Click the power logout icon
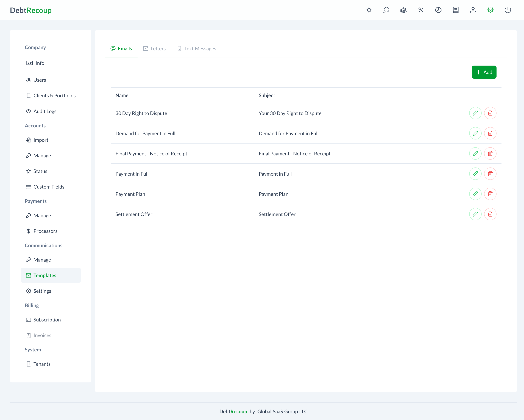This screenshot has height=420, width=524. tap(508, 10)
